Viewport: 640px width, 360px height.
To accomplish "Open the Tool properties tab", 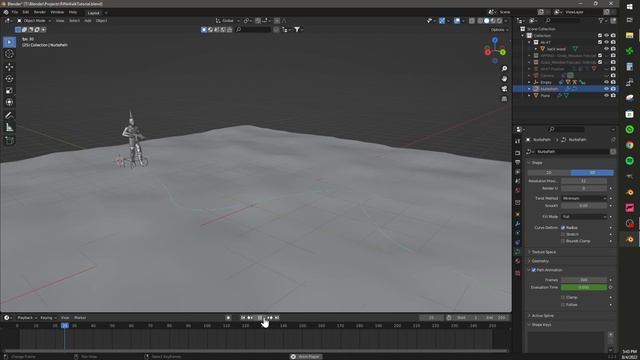I will pyautogui.click(x=518, y=141).
